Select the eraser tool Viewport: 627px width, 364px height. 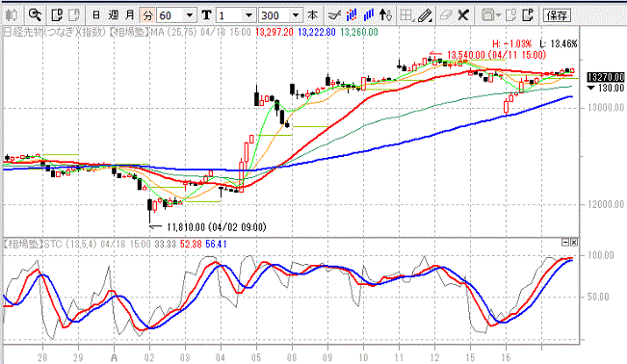[x=446, y=15]
